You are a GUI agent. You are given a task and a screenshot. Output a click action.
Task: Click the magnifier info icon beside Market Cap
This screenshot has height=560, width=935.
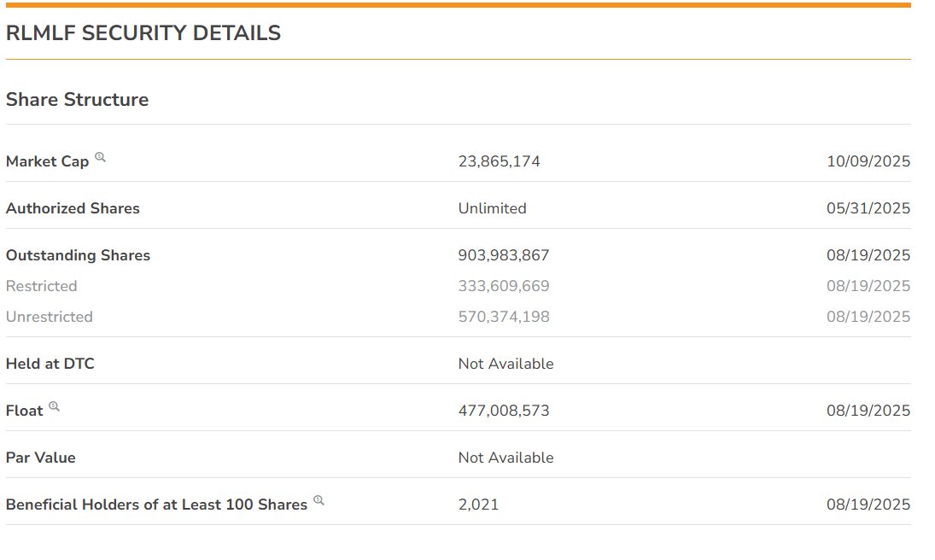pos(100,157)
